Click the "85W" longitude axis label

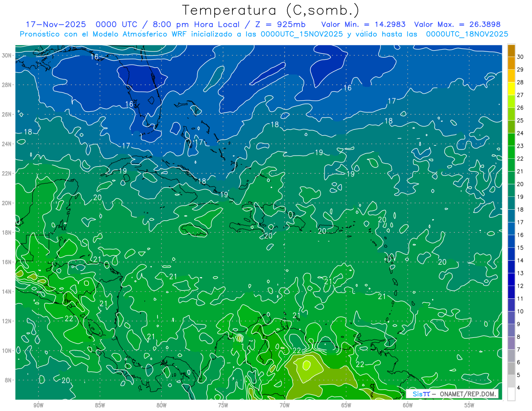click(x=100, y=405)
